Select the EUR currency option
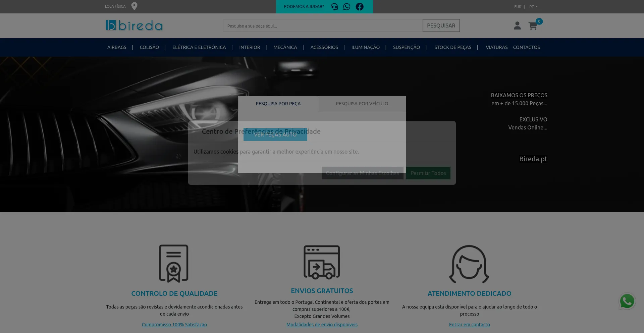 tap(518, 7)
